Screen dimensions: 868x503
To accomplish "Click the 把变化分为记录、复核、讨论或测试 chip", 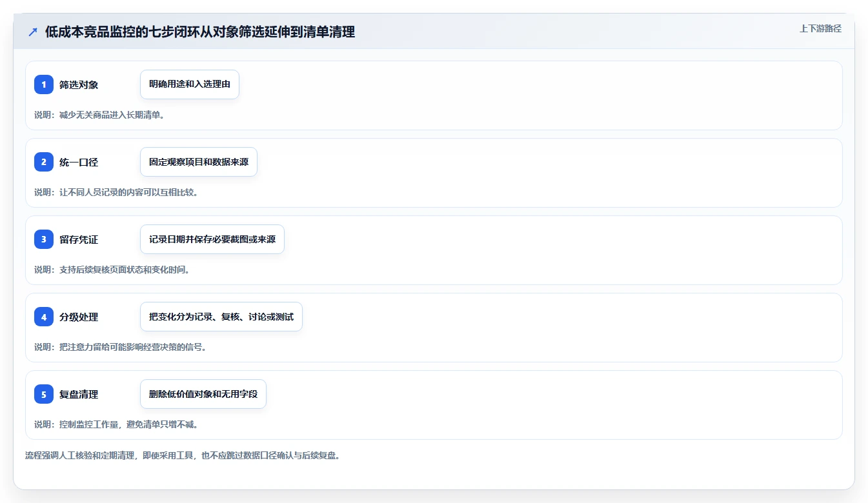I will pyautogui.click(x=221, y=317).
